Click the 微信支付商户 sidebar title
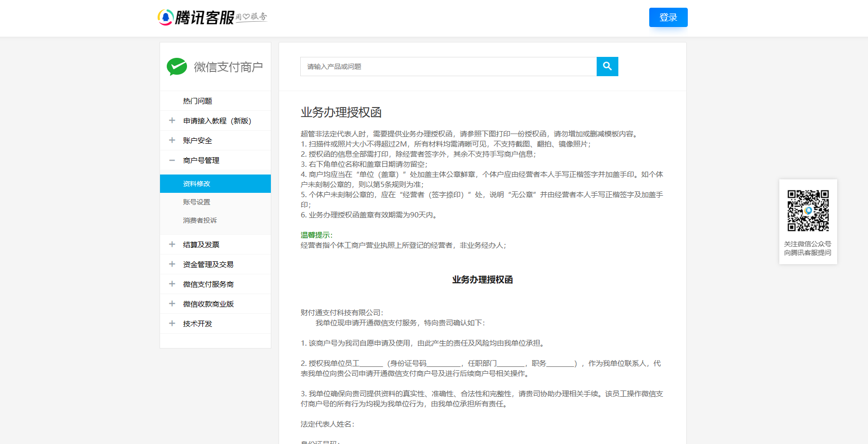Image resolution: width=868 pixels, height=444 pixels. [x=228, y=67]
